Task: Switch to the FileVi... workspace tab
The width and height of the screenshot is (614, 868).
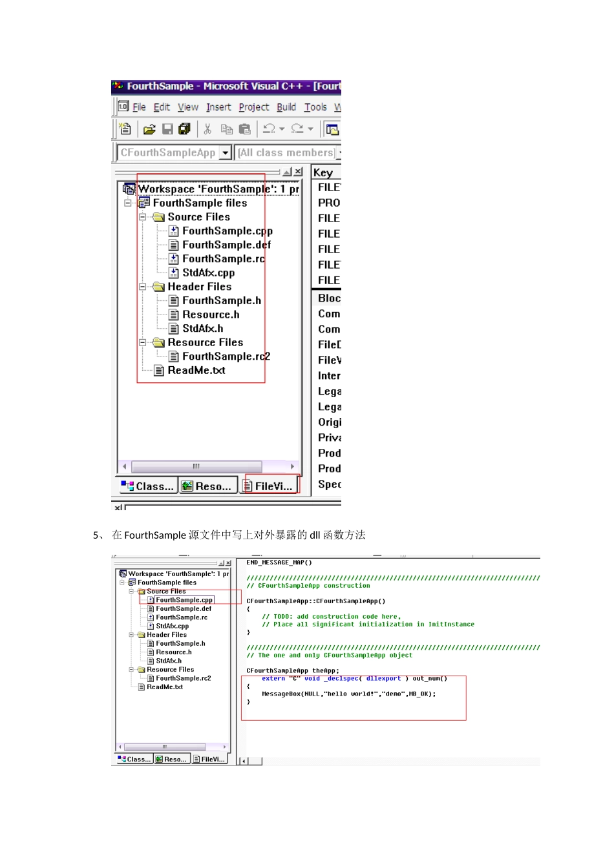Action: pyautogui.click(x=268, y=486)
